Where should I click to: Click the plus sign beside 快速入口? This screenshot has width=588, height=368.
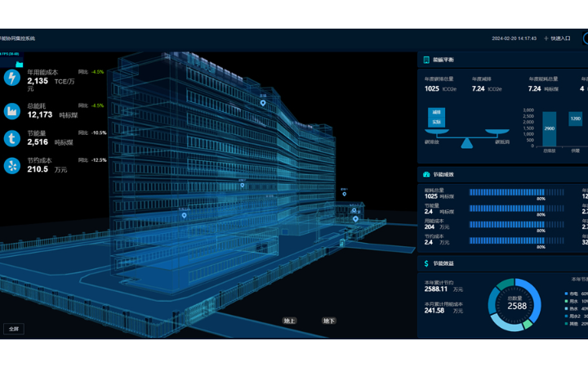pyautogui.click(x=546, y=38)
